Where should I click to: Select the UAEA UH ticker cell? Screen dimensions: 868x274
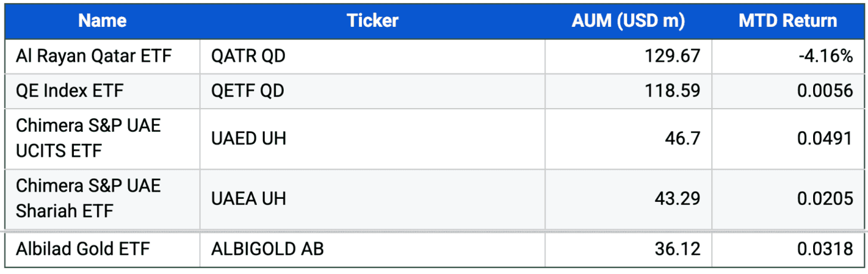(x=249, y=198)
